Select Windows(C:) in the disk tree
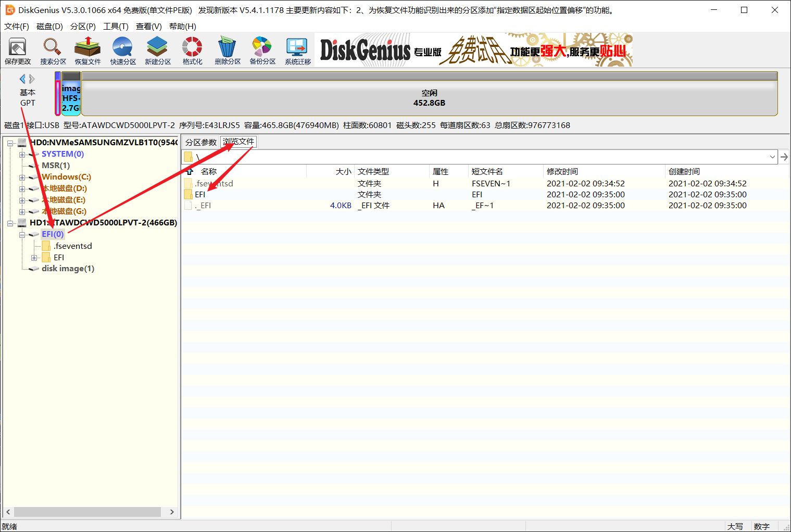This screenshot has height=532, width=791. [x=66, y=176]
